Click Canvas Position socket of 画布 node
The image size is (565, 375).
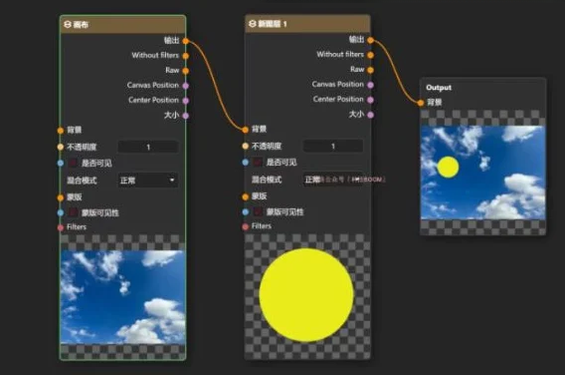pyautogui.click(x=186, y=86)
